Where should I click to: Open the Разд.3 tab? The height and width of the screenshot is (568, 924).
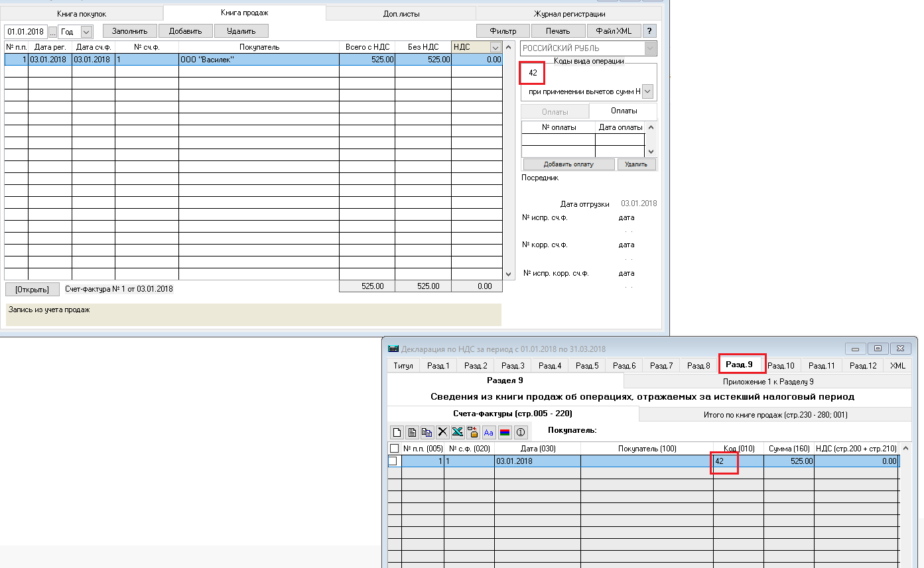tap(513, 365)
